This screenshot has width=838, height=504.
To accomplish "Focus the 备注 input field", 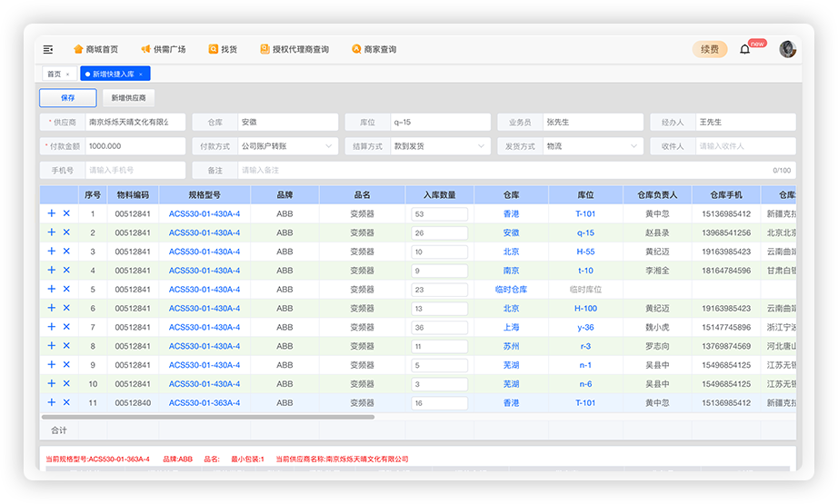I will tap(517, 170).
